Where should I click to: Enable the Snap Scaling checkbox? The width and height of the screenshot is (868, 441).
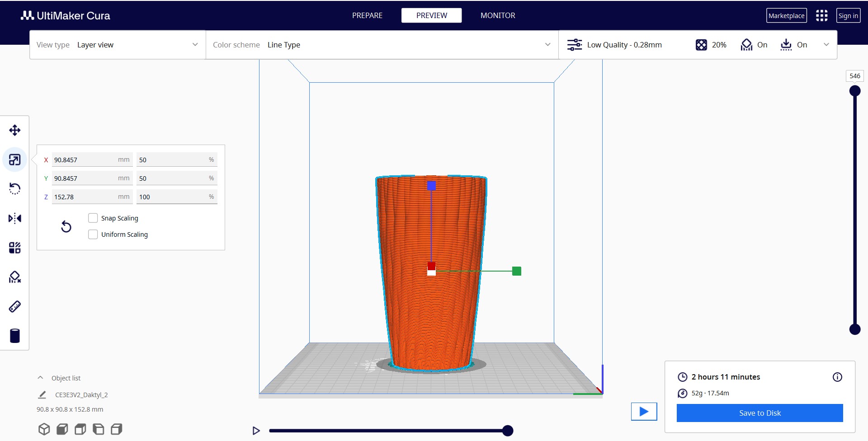point(93,218)
